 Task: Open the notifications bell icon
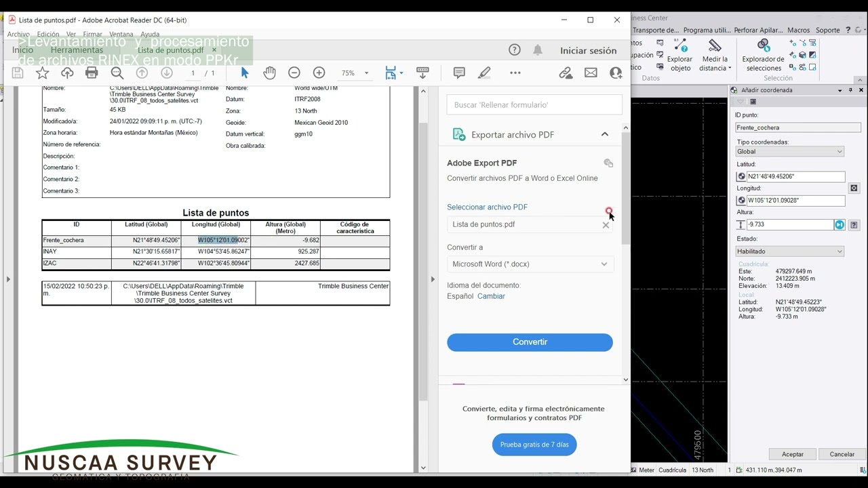pos(538,50)
